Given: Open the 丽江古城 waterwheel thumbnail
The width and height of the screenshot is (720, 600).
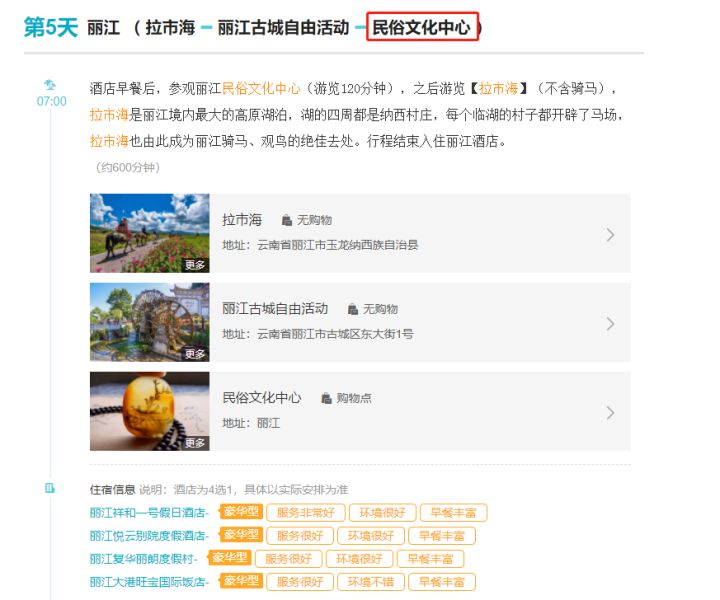Looking at the screenshot, I should pos(149,322).
